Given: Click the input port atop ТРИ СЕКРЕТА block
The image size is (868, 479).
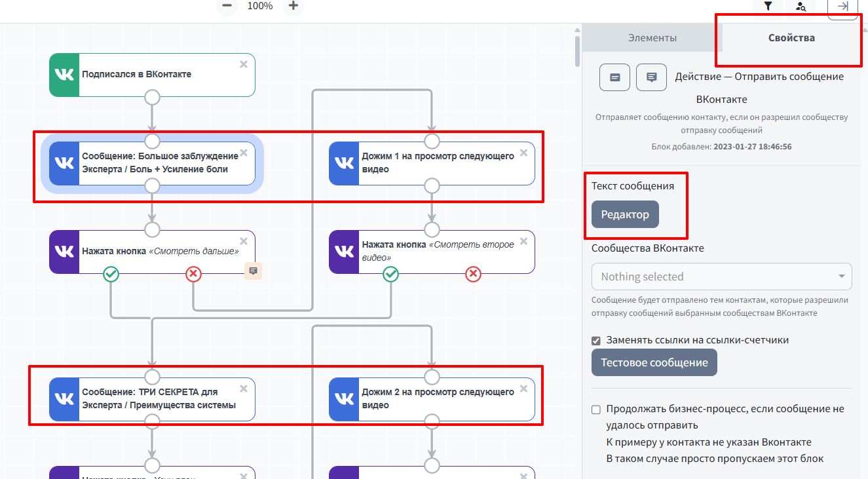Looking at the screenshot, I should [152, 377].
